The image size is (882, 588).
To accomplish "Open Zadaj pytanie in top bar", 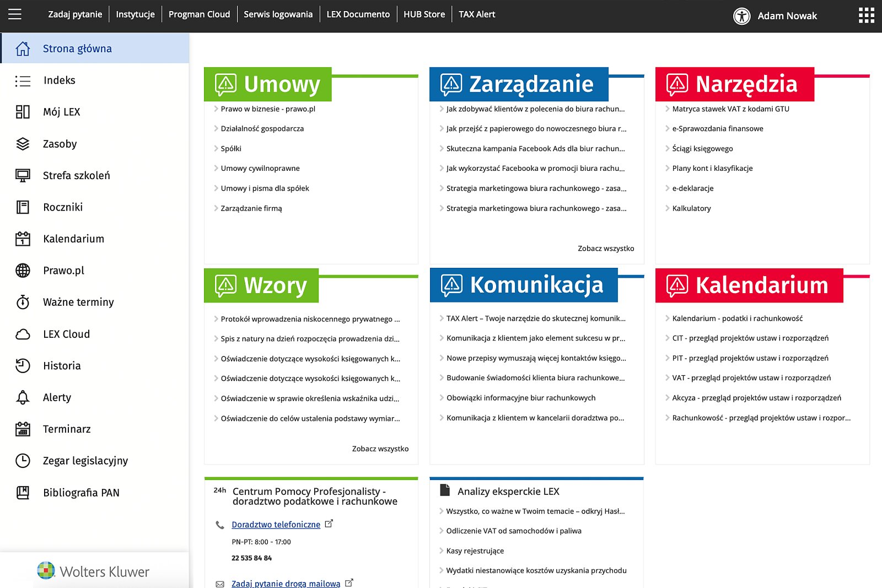I will [x=75, y=14].
